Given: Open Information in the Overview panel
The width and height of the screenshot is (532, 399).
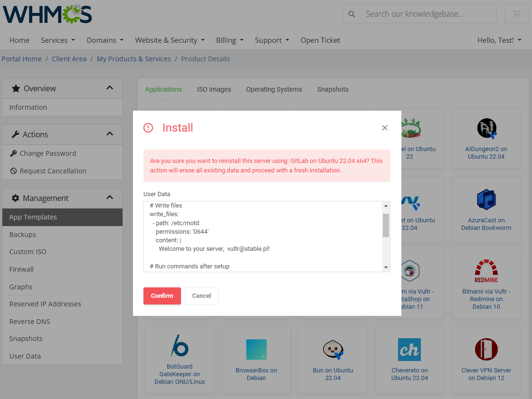Looking at the screenshot, I should click(x=62, y=107).
